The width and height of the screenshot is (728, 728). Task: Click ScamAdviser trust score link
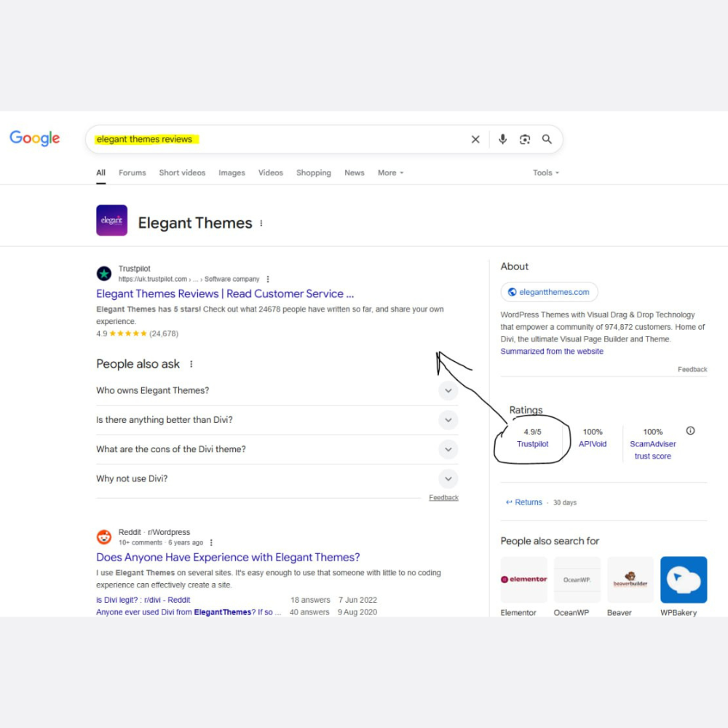point(653,450)
